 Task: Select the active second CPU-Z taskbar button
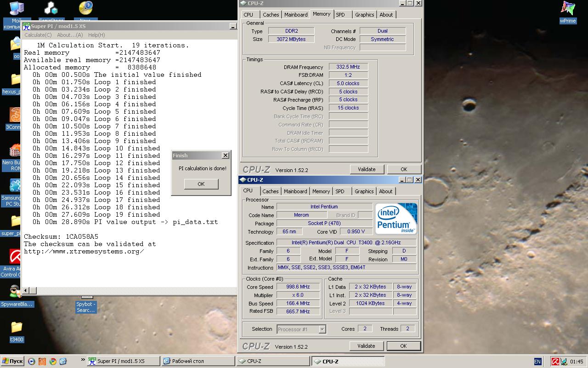tap(348, 361)
